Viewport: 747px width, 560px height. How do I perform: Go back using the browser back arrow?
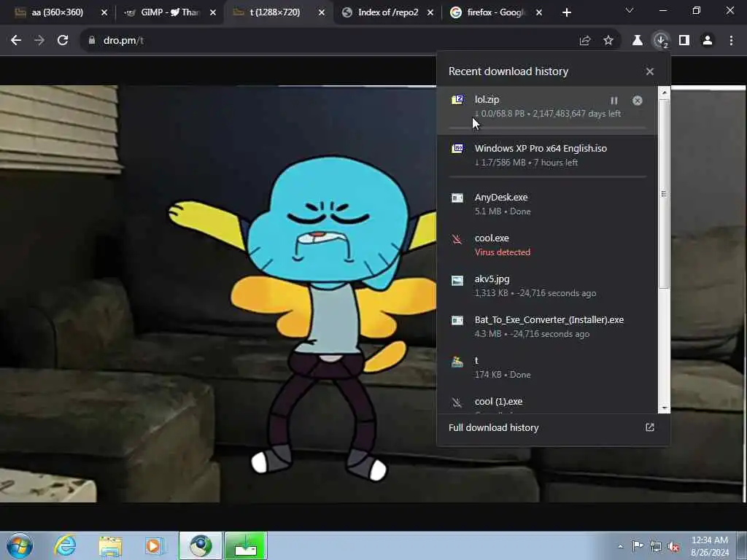click(x=16, y=41)
